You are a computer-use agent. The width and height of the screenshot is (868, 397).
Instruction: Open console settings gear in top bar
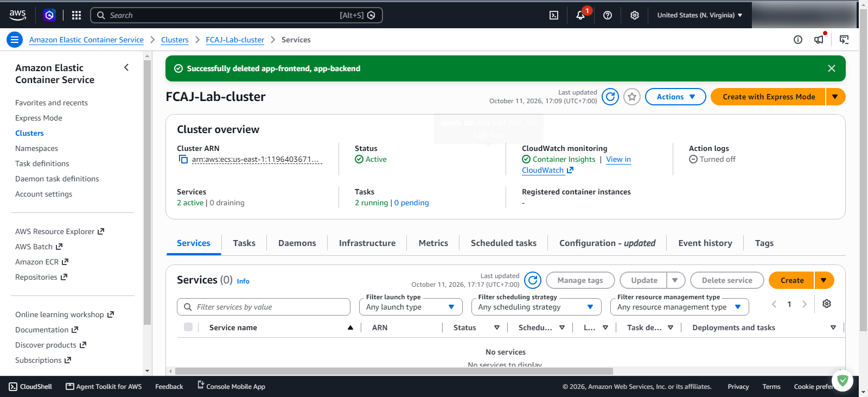635,15
